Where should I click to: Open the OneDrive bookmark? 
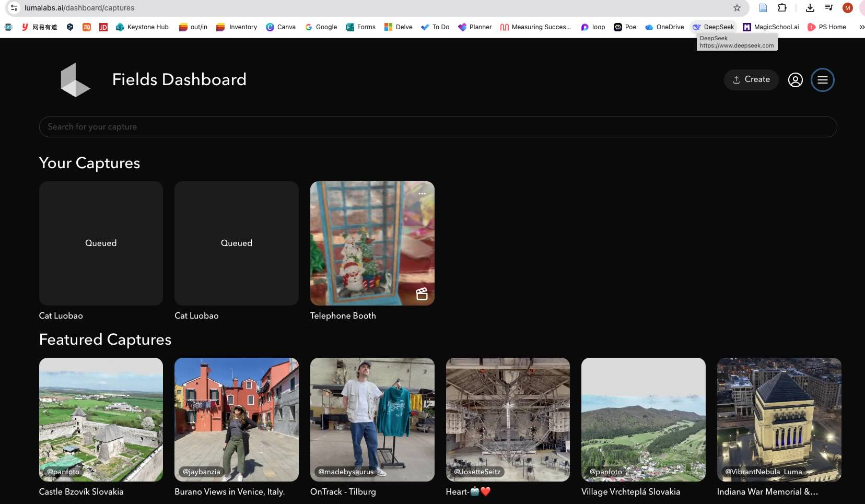[664, 27]
